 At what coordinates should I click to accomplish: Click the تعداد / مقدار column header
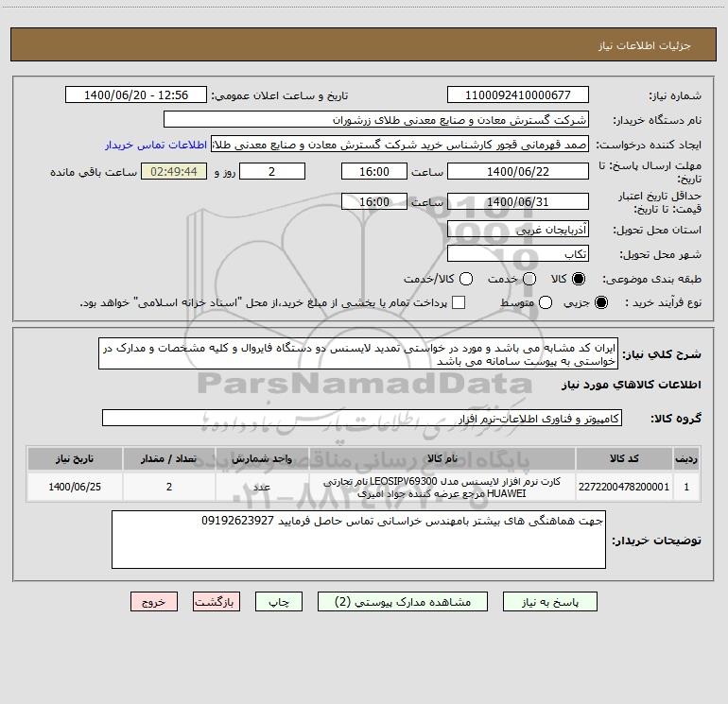pyautogui.click(x=169, y=459)
